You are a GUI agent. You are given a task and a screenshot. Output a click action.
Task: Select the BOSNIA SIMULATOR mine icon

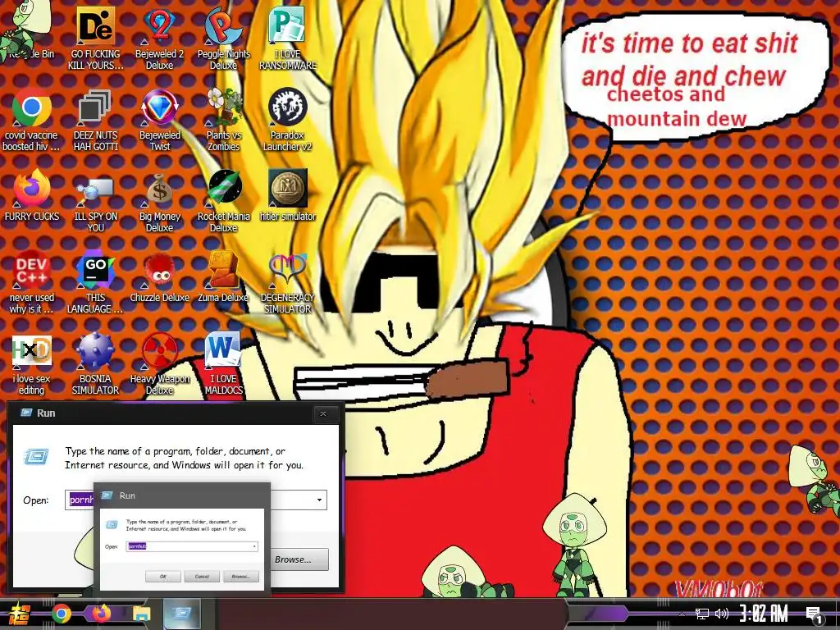(95, 363)
